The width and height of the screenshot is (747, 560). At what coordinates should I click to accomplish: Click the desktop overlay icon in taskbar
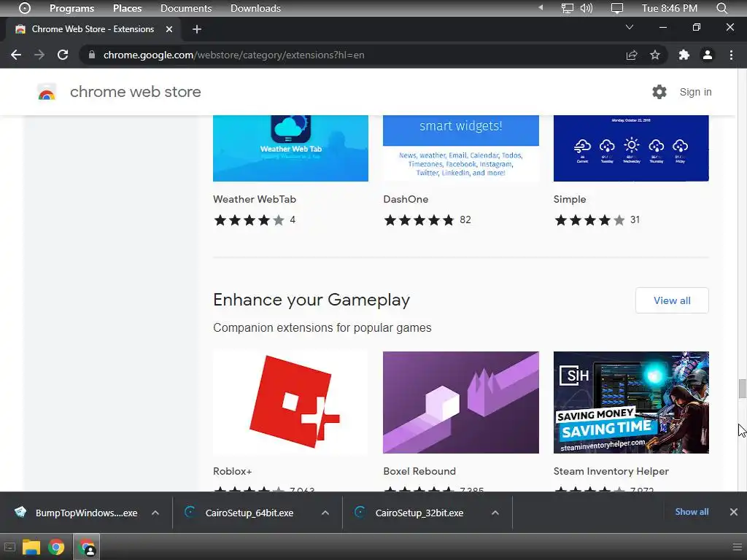(x=9, y=547)
